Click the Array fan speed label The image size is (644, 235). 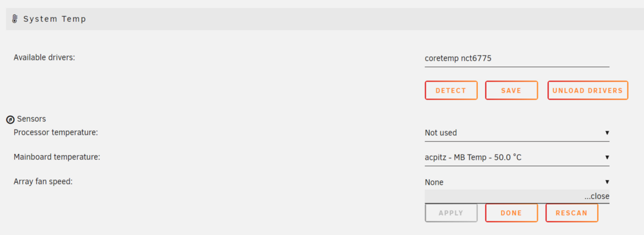pos(43,181)
